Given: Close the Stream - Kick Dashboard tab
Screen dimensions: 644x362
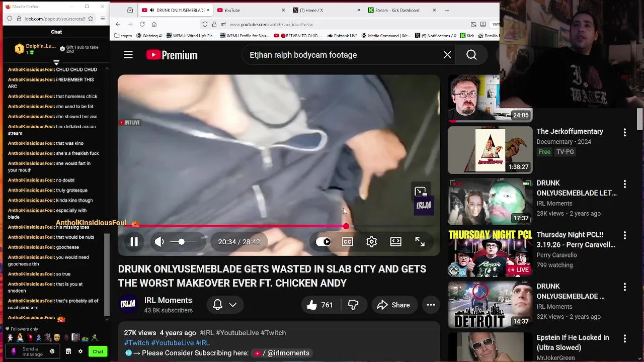Looking at the screenshot, I should point(434,10).
